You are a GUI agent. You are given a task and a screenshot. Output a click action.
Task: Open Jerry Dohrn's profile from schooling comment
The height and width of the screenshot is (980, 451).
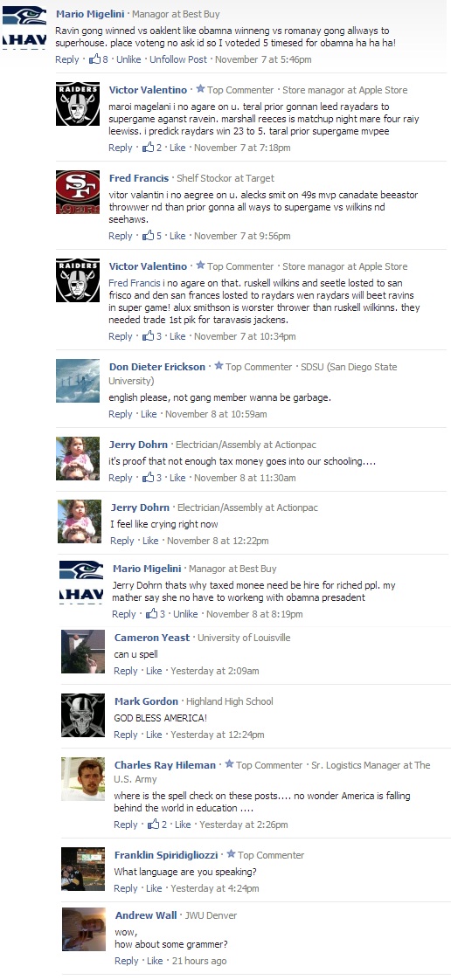point(138,445)
